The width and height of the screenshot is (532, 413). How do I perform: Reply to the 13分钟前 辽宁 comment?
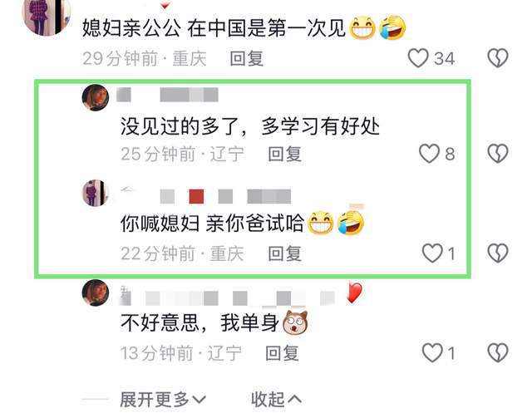tap(282, 353)
